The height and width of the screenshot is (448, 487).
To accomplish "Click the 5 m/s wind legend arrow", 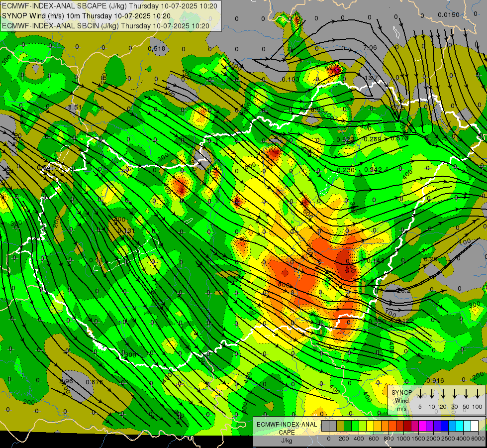I will click(420, 394).
